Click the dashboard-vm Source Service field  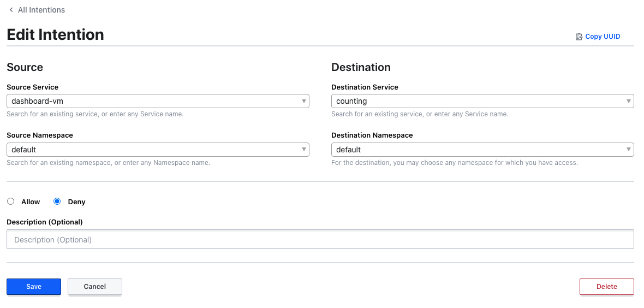pyautogui.click(x=153, y=101)
